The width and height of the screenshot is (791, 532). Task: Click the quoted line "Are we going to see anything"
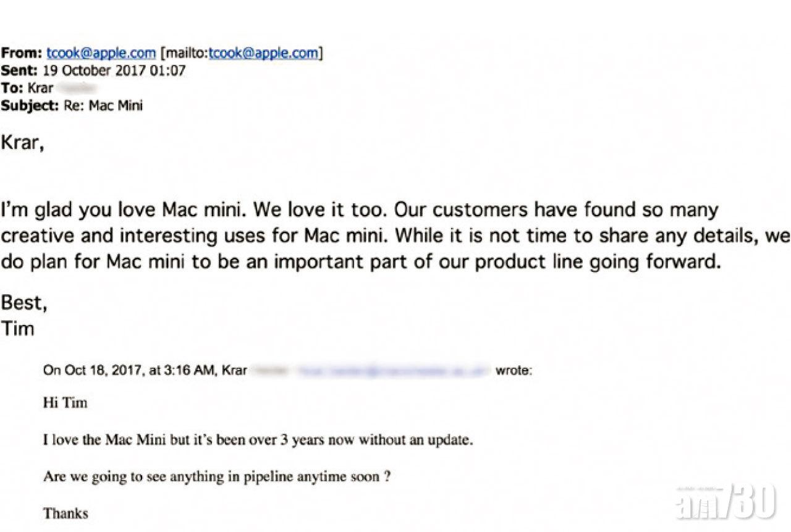point(216,476)
